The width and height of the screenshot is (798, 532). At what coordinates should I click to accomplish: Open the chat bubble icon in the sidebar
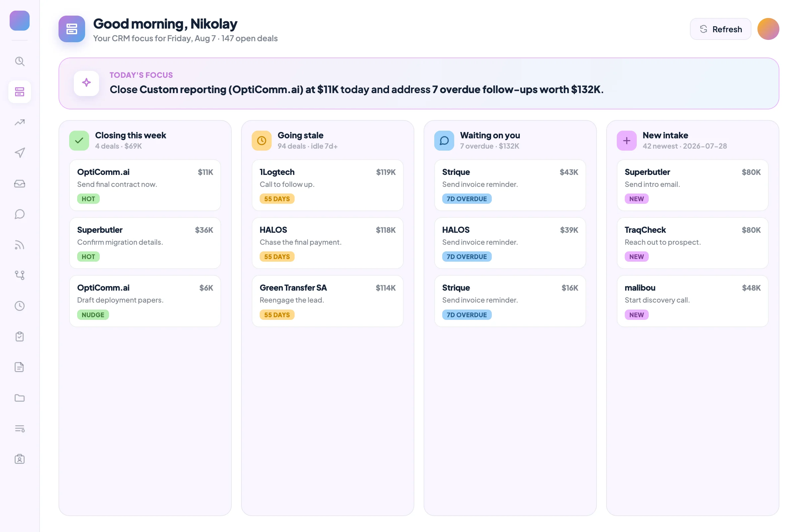(20, 214)
